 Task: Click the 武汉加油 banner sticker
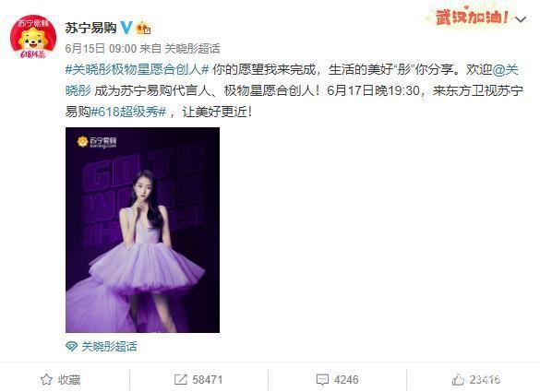(472, 17)
